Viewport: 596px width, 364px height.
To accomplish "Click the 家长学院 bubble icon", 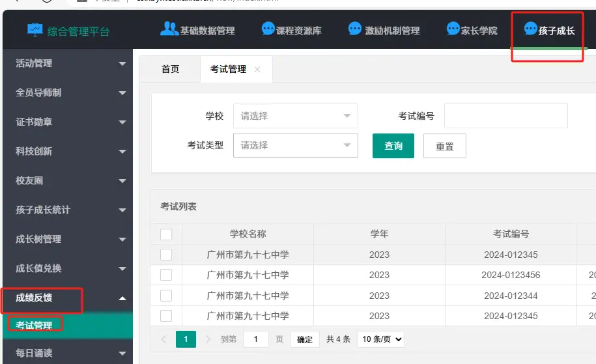I will (x=453, y=29).
